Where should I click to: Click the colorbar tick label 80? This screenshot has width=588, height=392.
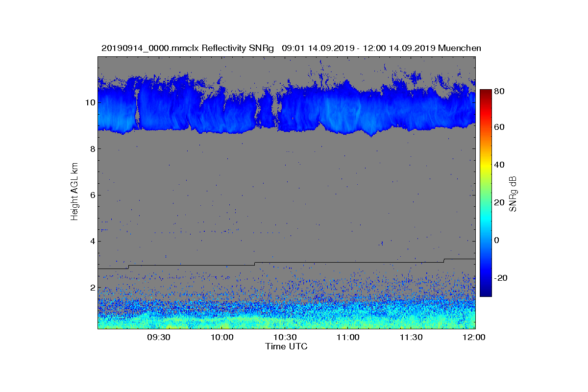tap(500, 91)
